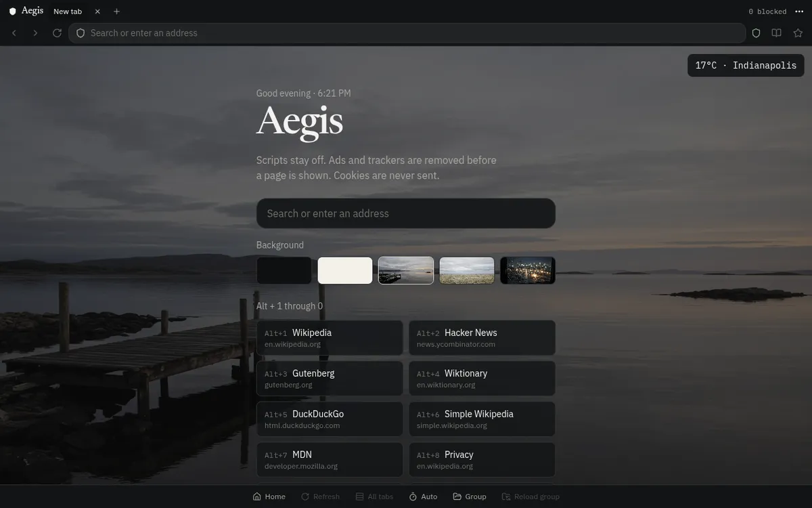
Task: Go forward with the forward arrow
Action: pyautogui.click(x=35, y=33)
